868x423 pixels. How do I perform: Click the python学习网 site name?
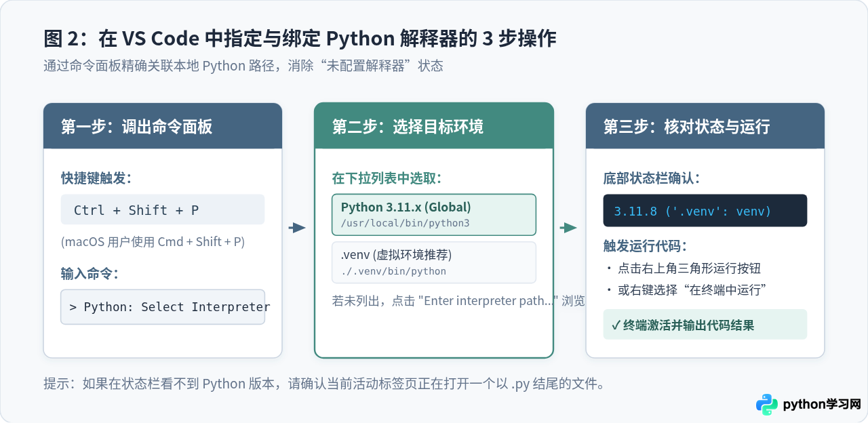click(822, 405)
